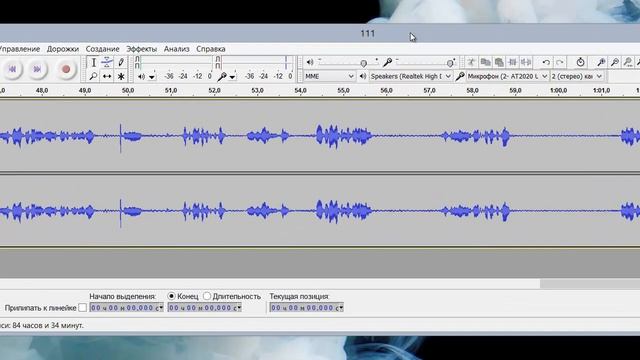Viewport: 640px width, 360px height.
Task: Open the 2 (стерео) channels dropdown
Action: [x=577, y=76]
